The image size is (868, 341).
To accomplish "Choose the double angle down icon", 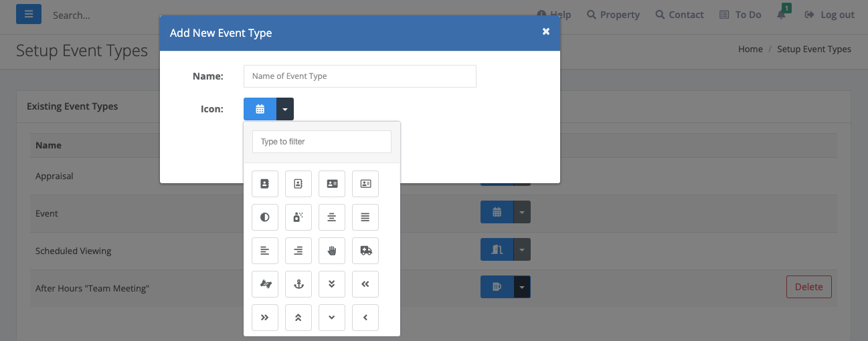I will click(332, 283).
